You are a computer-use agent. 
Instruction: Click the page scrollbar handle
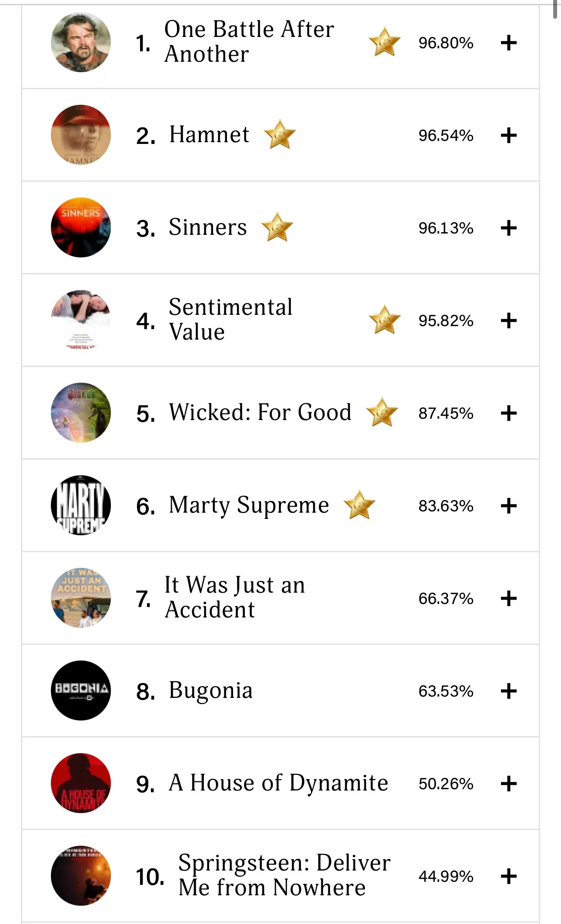click(555, 9)
